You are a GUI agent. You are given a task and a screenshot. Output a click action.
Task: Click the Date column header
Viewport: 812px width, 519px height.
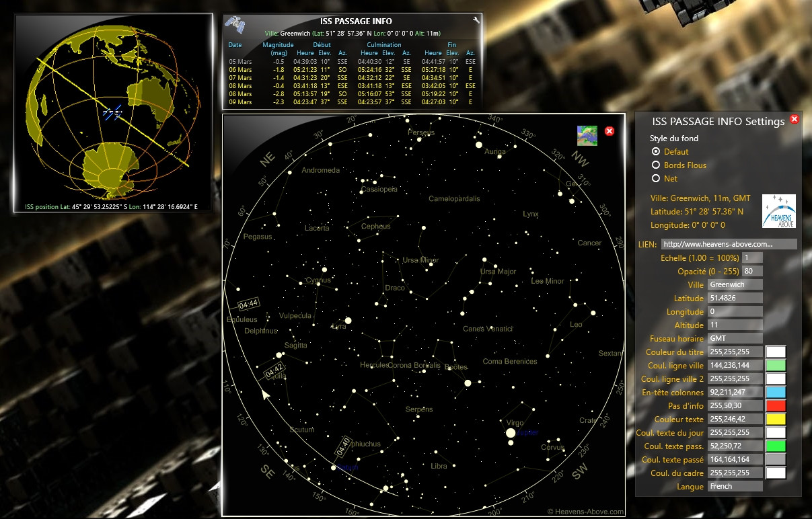235,45
